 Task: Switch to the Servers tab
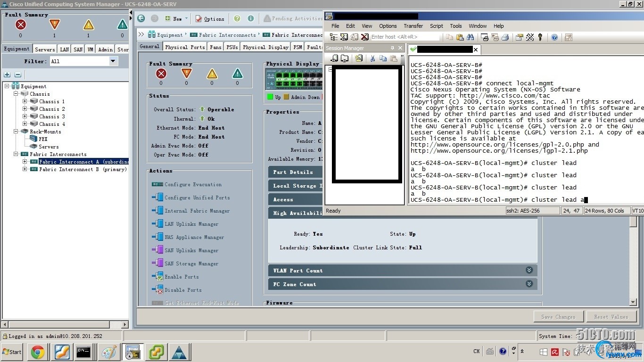point(45,49)
